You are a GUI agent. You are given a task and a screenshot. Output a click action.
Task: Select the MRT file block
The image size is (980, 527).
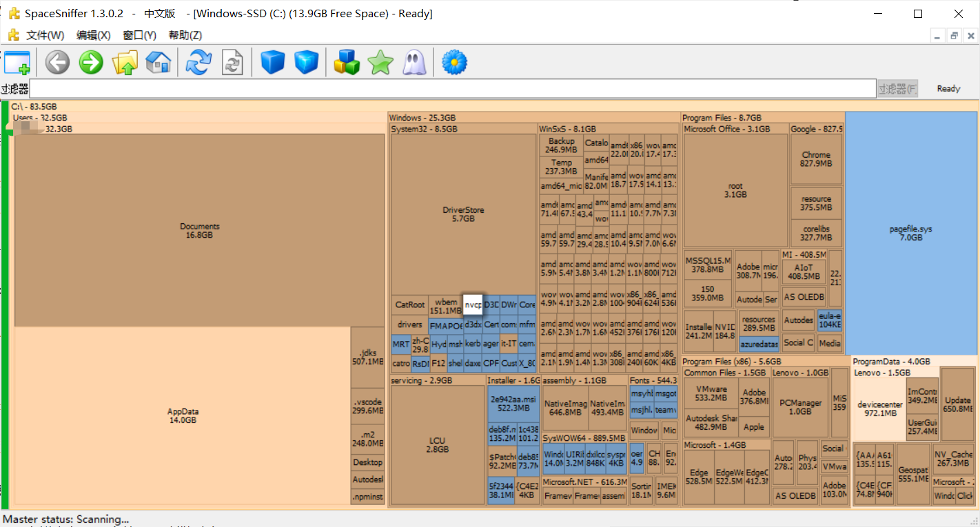(401, 344)
